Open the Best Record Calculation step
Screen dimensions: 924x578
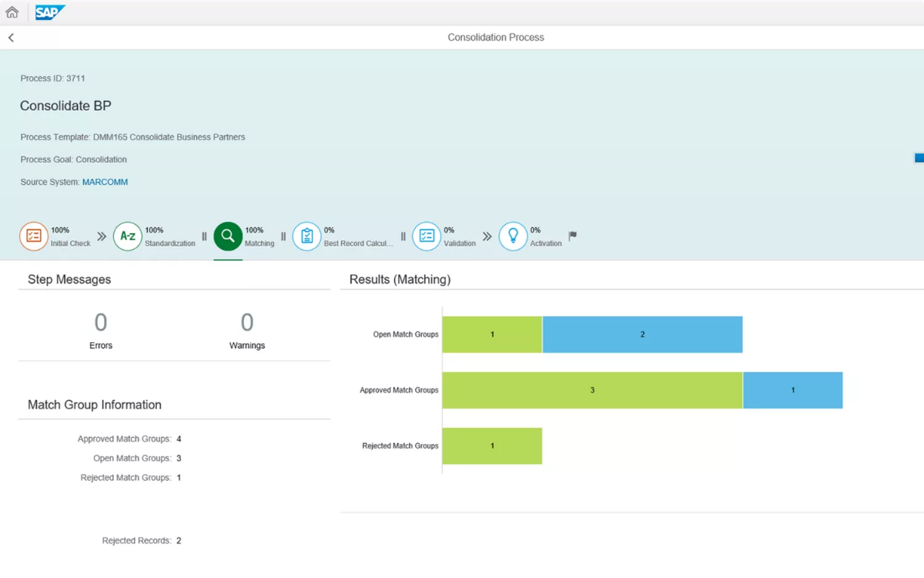[306, 237]
